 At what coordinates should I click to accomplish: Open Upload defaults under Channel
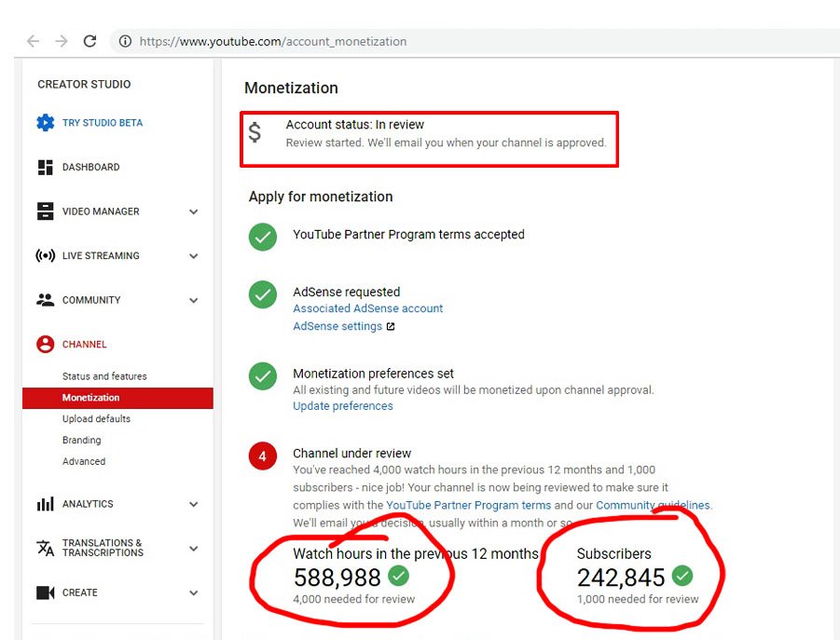click(96, 418)
